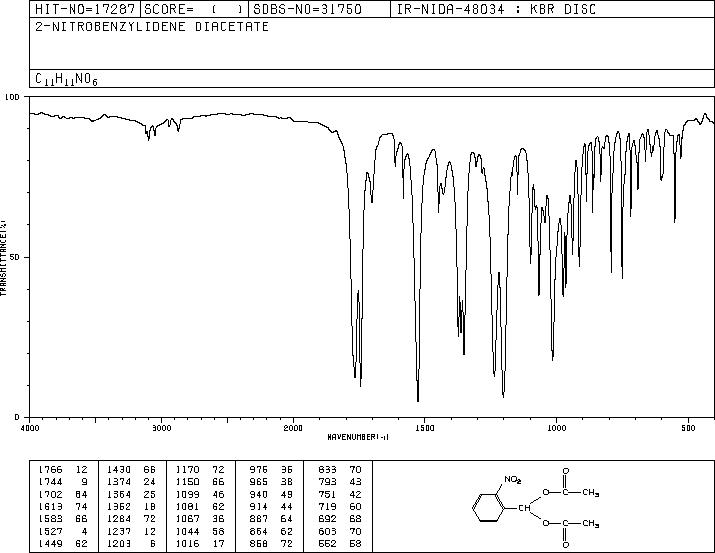Click the 1527 peak table entry
715x553 pixels.
63,532
